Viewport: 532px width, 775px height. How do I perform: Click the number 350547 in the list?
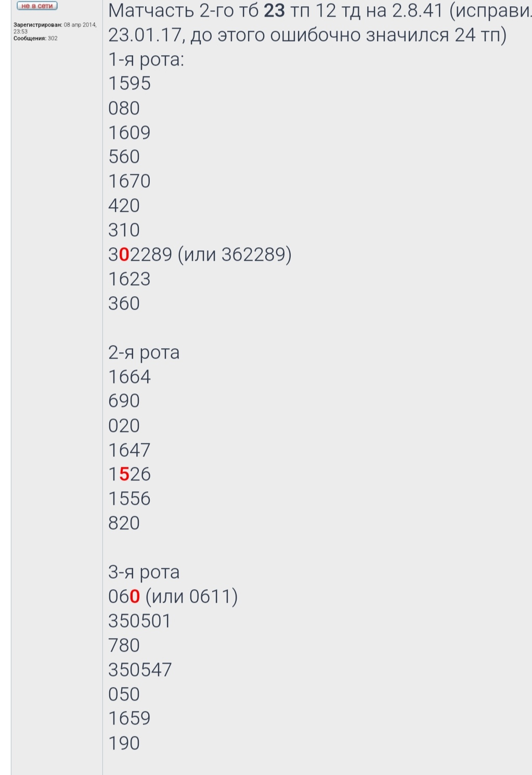(x=140, y=670)
